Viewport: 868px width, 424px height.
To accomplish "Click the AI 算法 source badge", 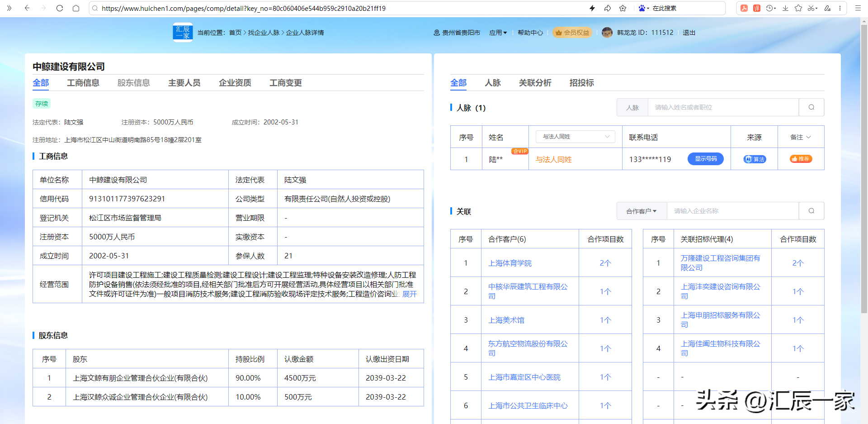I will (x=755, y=159).
